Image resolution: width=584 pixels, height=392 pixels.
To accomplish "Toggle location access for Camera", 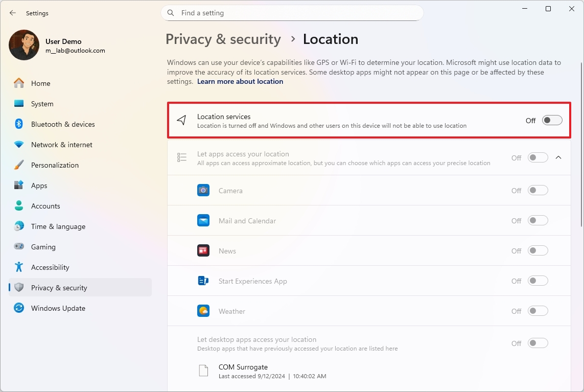I will (x=538, y=191).
